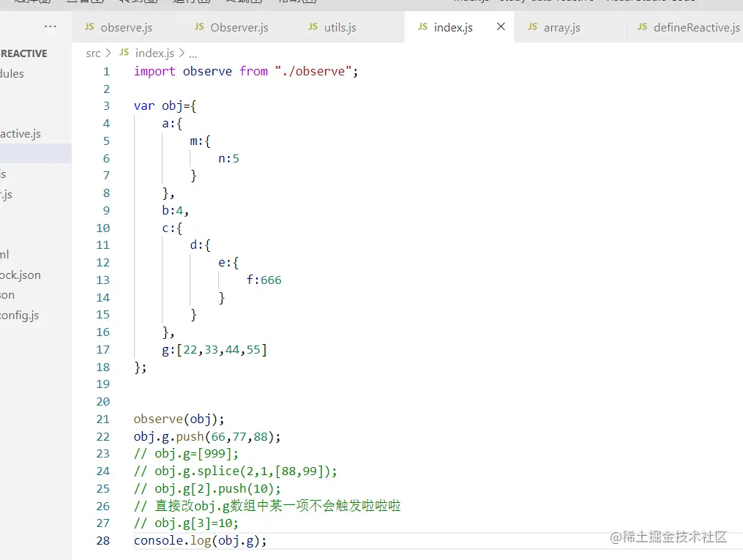
Task: Click the 'g:[22,33,44,55]' array line
Action: (x=214, y=350)
